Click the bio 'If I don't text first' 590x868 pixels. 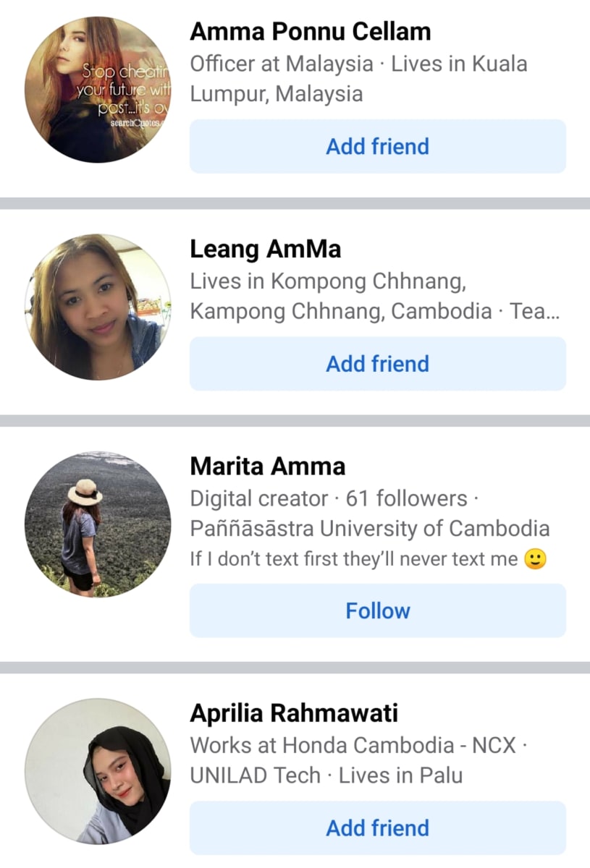(x=354, y=559)
